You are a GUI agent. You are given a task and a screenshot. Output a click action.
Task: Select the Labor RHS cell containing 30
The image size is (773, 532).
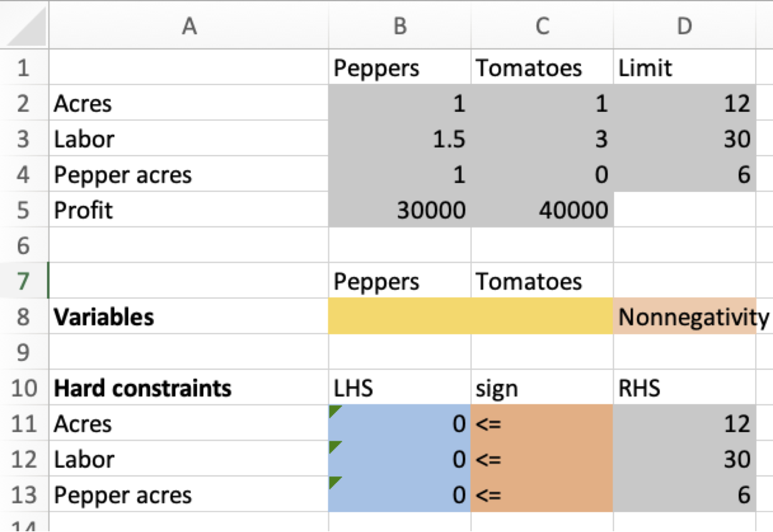685,459
